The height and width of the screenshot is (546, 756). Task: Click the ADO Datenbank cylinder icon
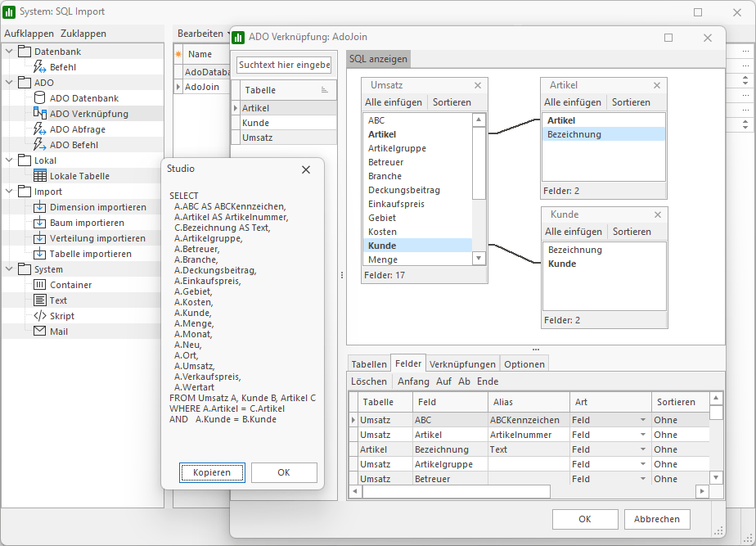pos(40,98)
